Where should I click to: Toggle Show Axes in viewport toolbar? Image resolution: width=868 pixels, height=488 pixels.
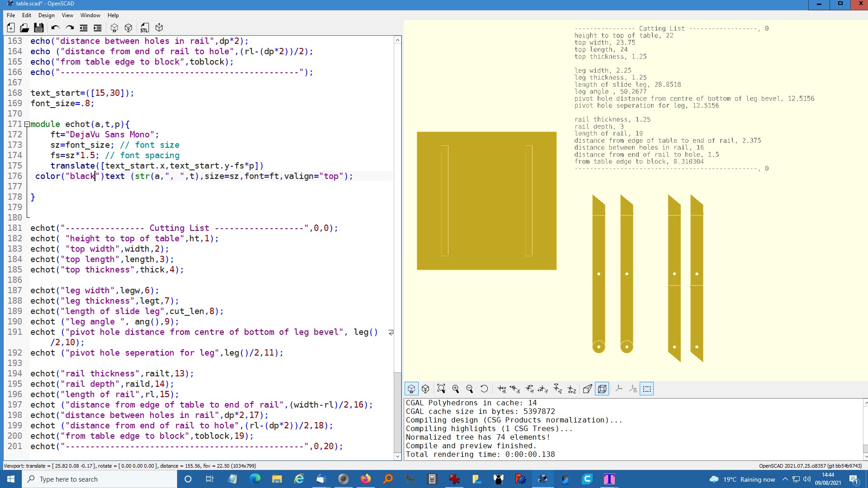coord(619,389)
